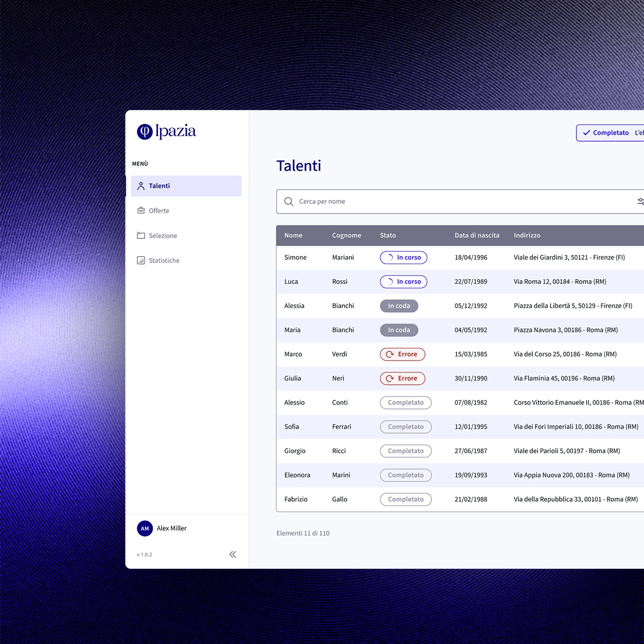Click the surname Rossi cell
Screen dimensions: 644x644
(340, 282)
